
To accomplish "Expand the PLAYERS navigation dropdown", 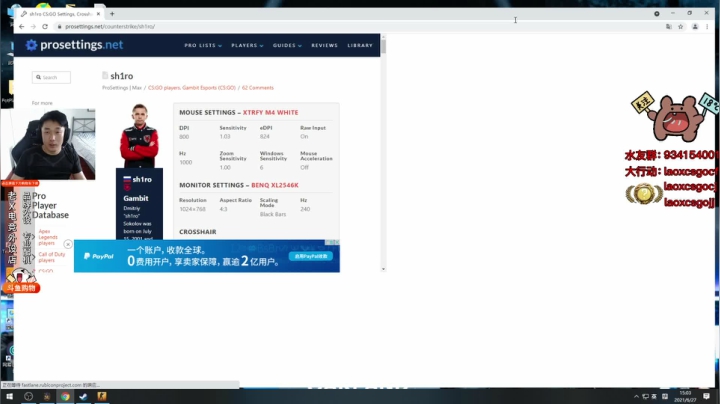I will point(247,45).
